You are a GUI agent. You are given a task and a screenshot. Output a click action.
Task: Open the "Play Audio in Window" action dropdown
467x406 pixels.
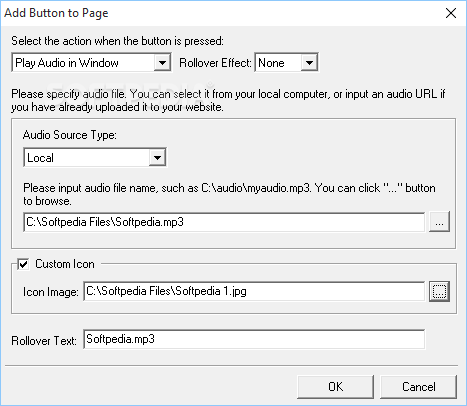(x=91, y=62)
